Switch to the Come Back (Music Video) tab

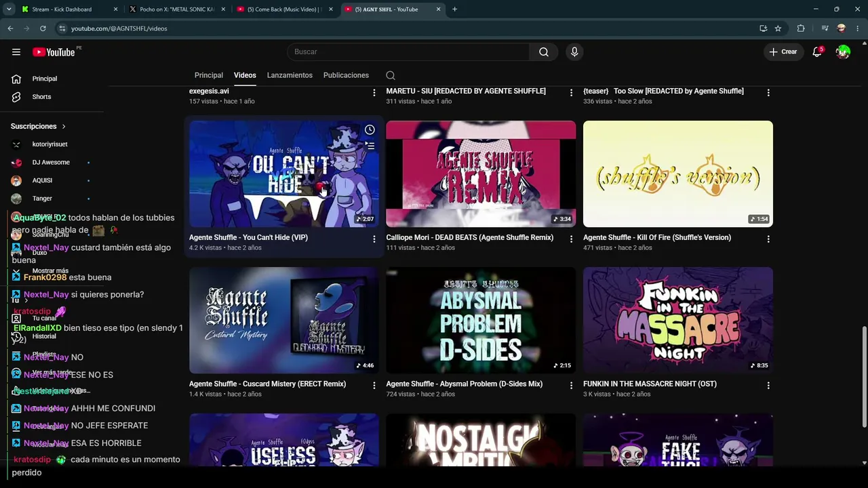coord(285,9)
